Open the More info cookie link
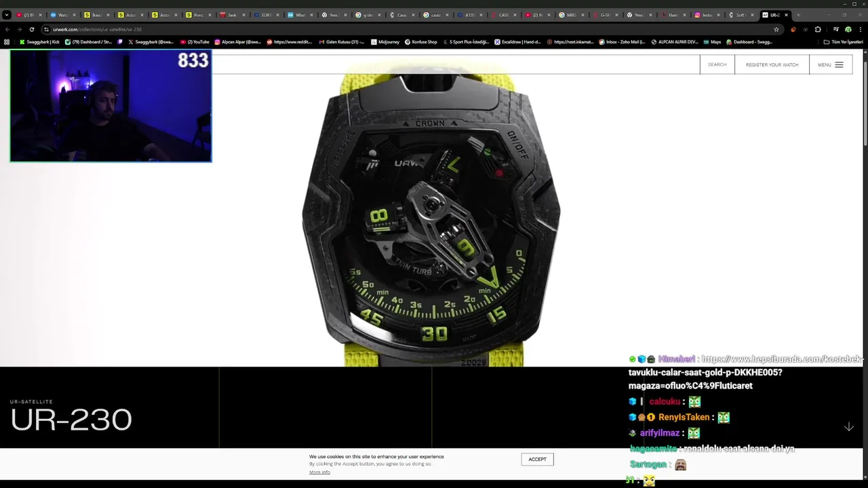868x488 pixels. (319, 472)
